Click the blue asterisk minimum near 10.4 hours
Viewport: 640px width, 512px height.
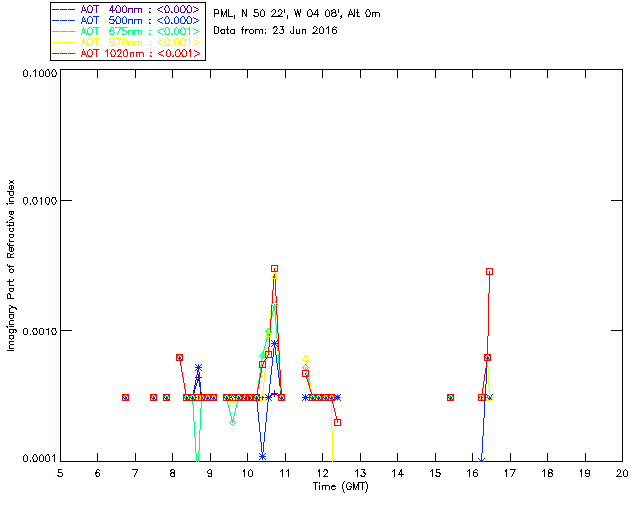tap(262, 456)
